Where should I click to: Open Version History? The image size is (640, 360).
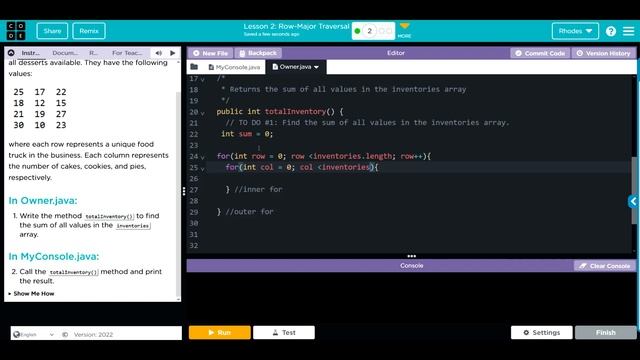[x=604, y=53]
